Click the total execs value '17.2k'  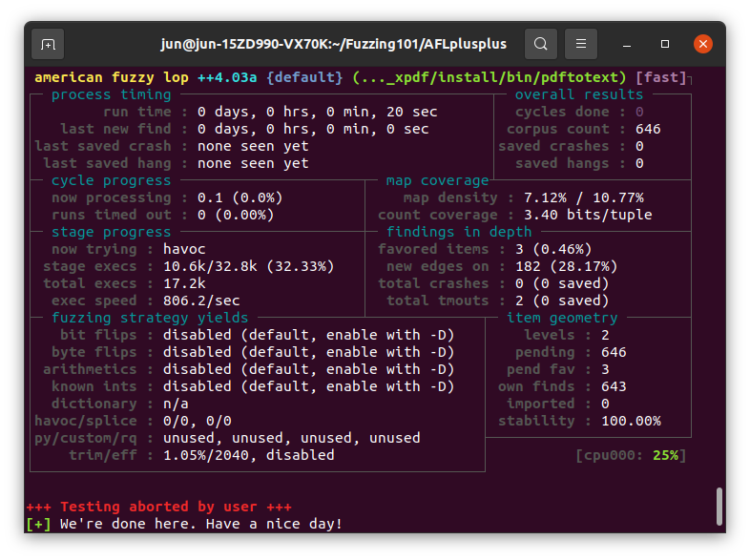(184, 284)
